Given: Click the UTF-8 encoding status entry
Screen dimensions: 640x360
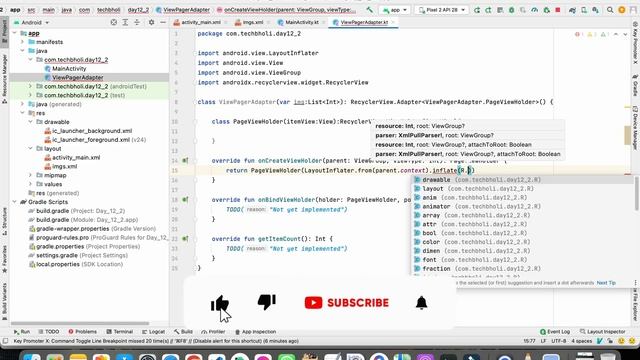Looking at the screenshot, I should [x=559, y=341].
